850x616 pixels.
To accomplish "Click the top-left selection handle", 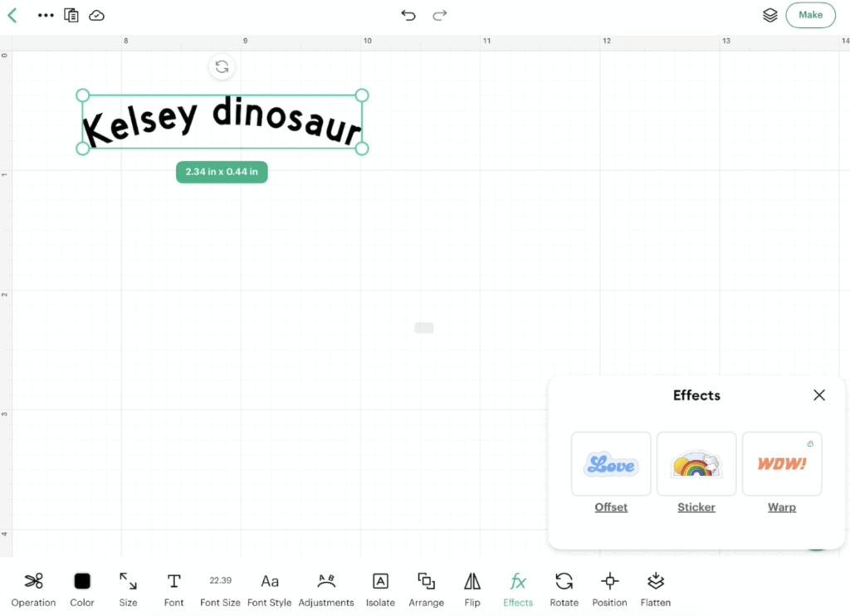I will coord(82,95).
